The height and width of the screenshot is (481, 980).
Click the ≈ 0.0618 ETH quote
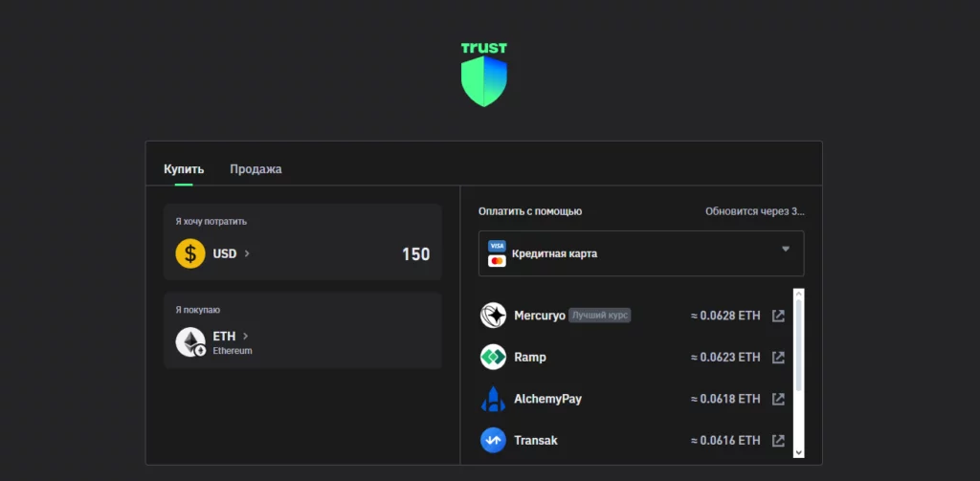click(x=725, y=399)
